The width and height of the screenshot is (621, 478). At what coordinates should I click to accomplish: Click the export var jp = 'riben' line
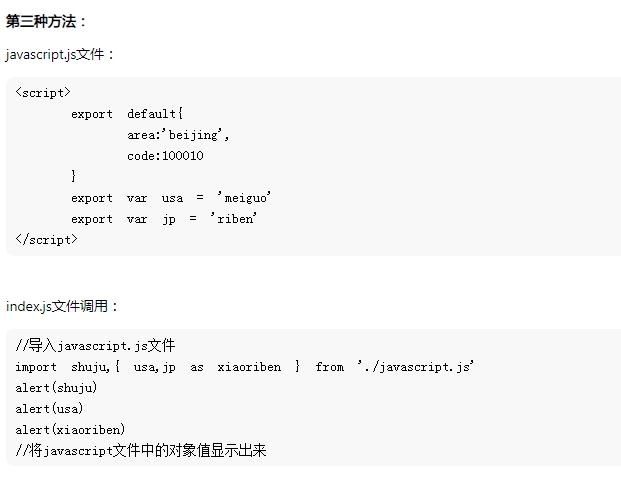tap(164, 219)
